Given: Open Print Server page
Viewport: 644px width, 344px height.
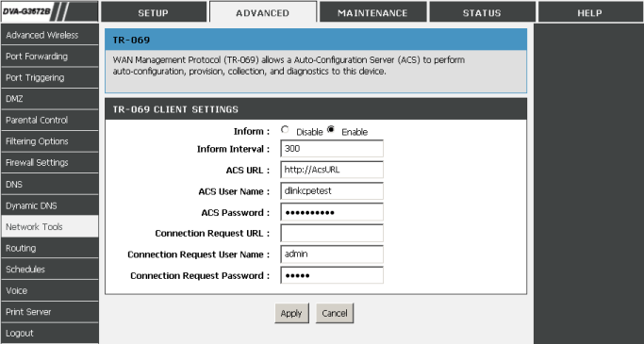Looking at the screenshot, I should click(50, 312).
